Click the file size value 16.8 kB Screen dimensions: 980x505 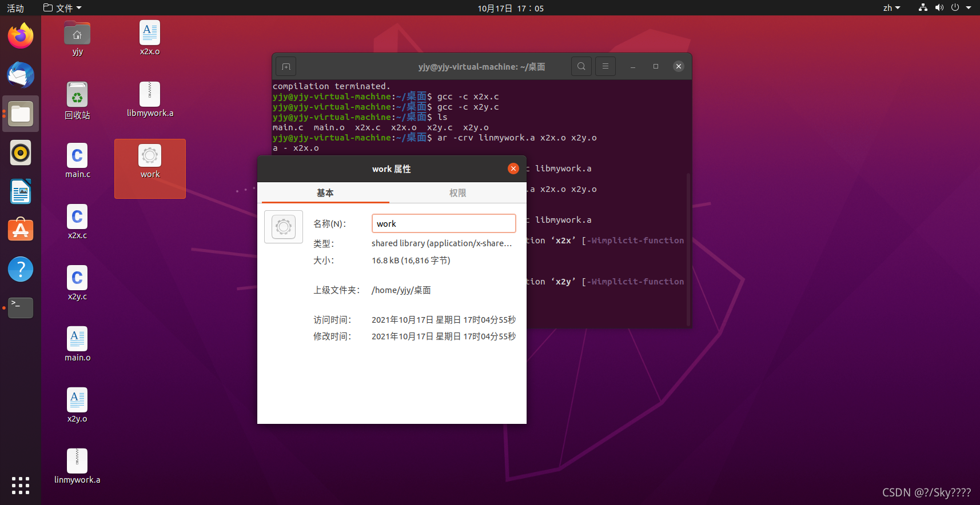(x=411, y=260)
